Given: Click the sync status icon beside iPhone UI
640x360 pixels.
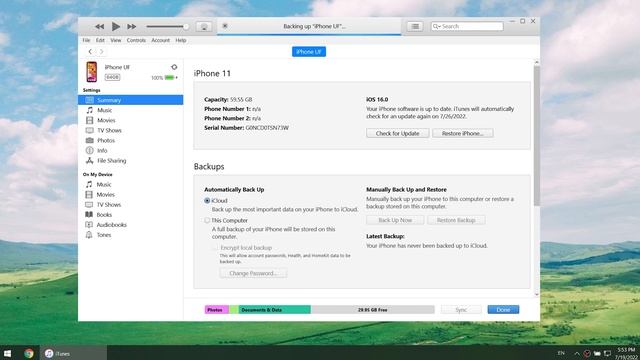Looking at the screenshot, I should (x=174, y=67).
